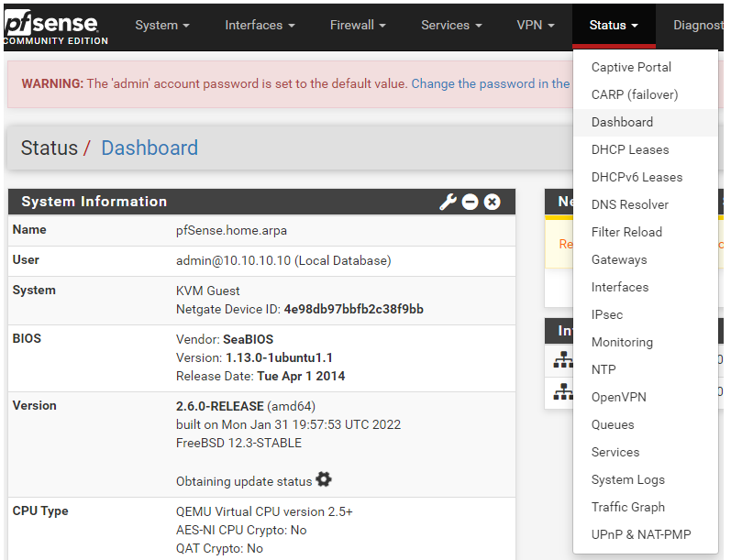The height and width of the screenshot is (560, 731).
Task: Open Gateways status page
Action: (645, 259)
